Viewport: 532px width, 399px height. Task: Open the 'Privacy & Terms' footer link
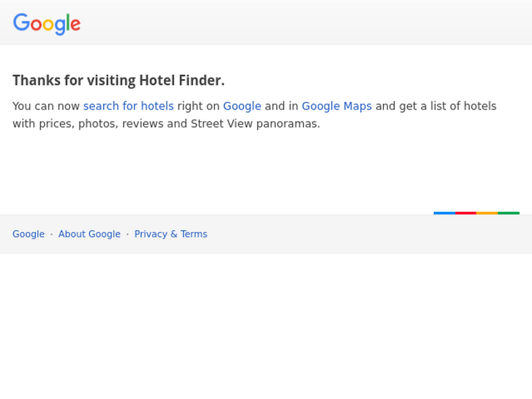point(170,234)
